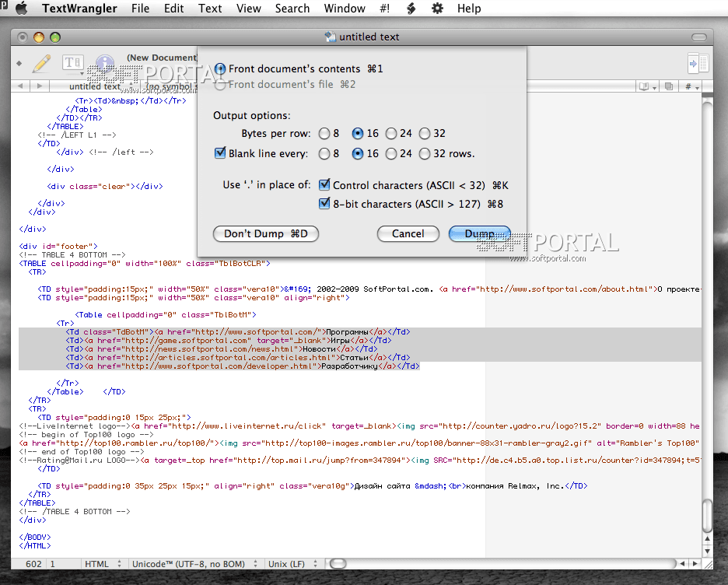The image size is (728, 585).
Task: Click the '</HTML>' closing tag line
Action: click(35, 545)
